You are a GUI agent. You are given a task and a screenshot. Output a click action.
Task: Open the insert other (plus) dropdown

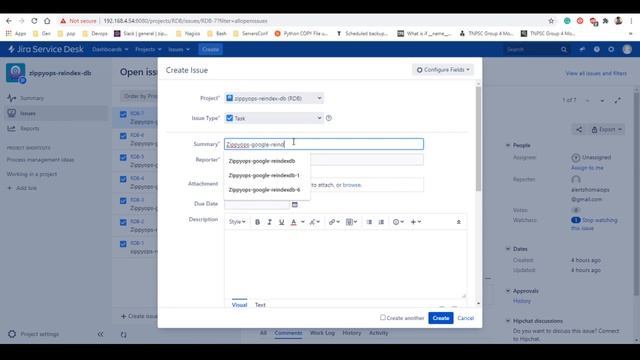416,222
